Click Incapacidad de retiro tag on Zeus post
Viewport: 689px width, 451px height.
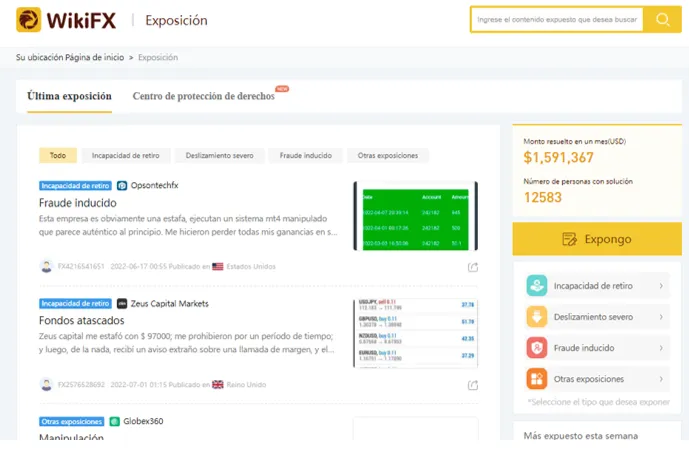(x=75, y=303)
